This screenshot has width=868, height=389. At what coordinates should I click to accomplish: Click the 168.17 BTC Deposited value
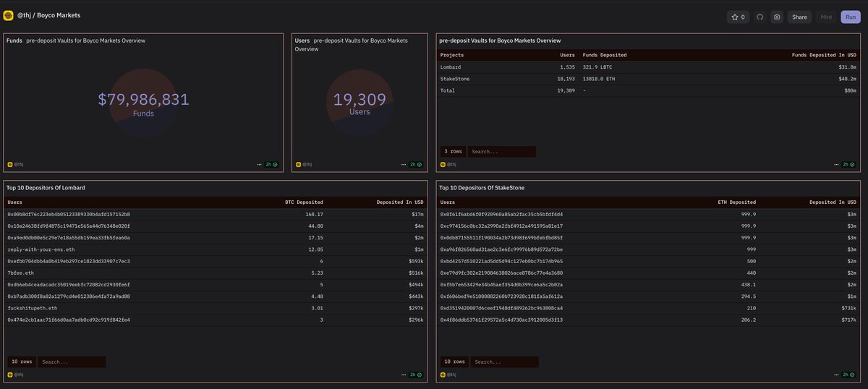point(314,214)
